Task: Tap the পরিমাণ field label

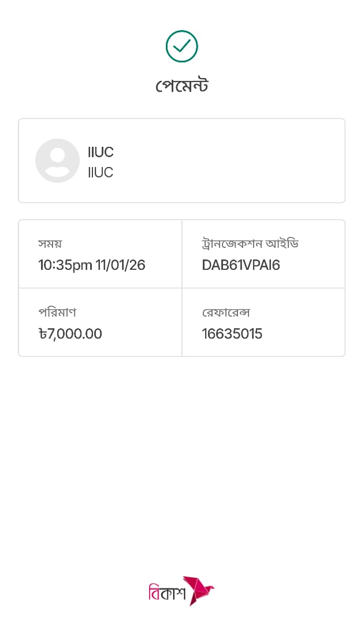Action: 57,312
